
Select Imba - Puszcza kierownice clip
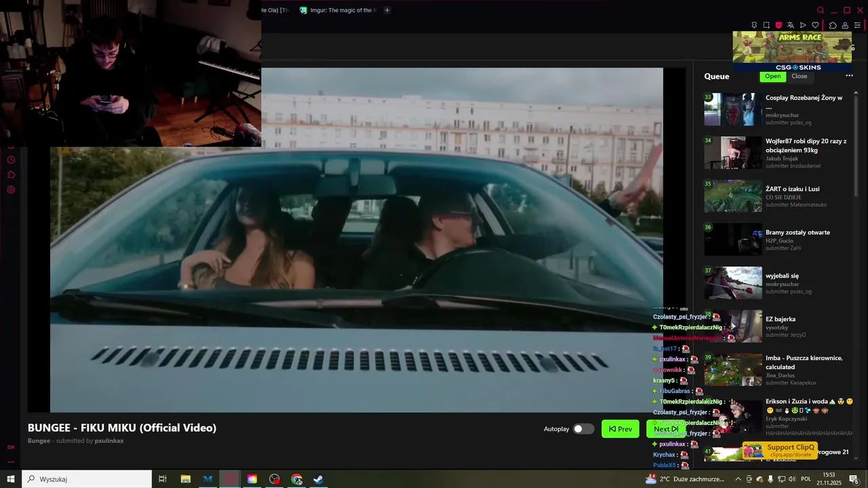point(777,370)
